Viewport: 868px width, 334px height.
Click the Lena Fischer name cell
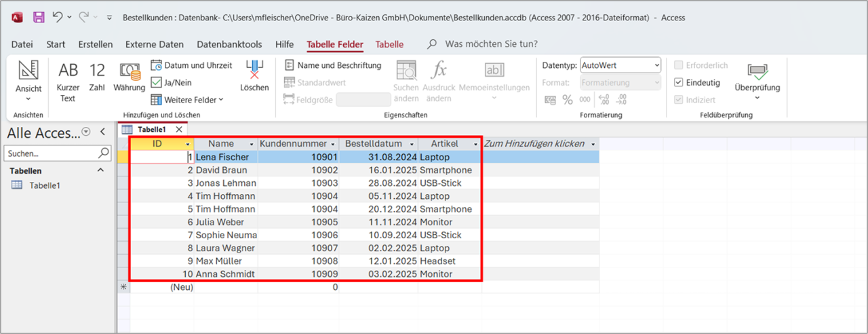click(x=226, y=157)
